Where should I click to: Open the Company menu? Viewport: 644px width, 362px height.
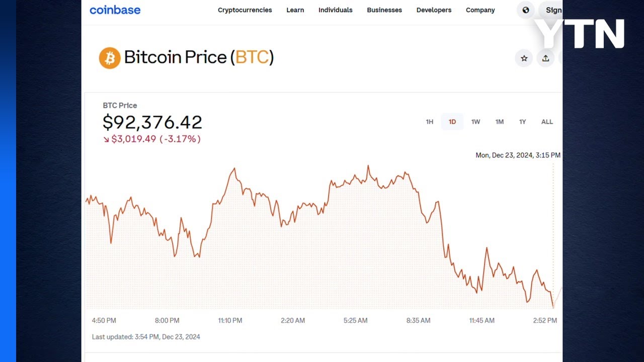[480, 10]
